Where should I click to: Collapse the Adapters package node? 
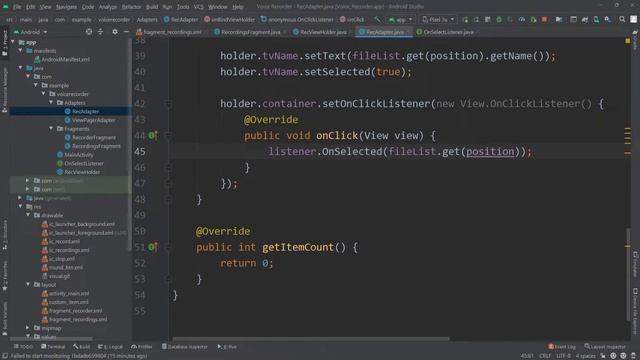point(51,102)
